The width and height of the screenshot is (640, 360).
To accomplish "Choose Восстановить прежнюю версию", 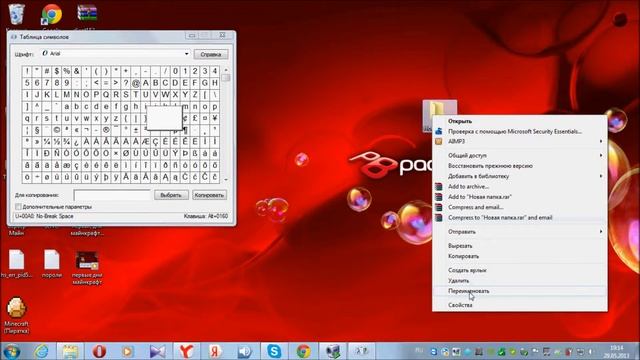I will 520,166.
